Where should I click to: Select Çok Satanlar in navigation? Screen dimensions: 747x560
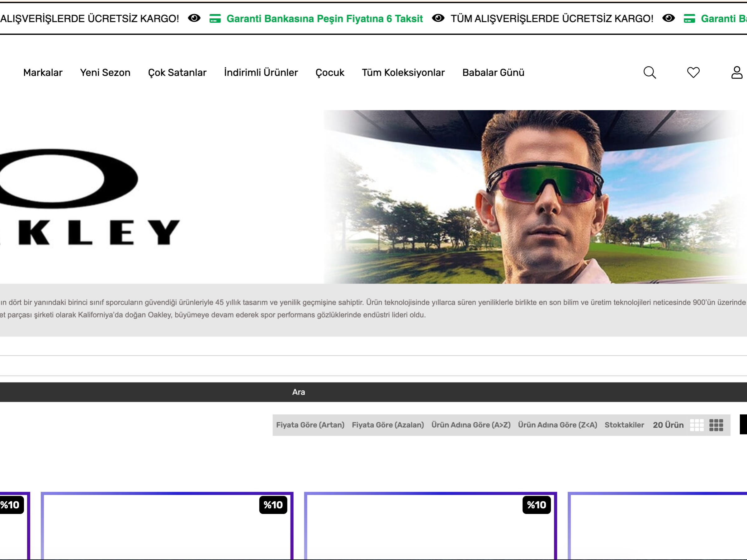(x=177, y=73)
